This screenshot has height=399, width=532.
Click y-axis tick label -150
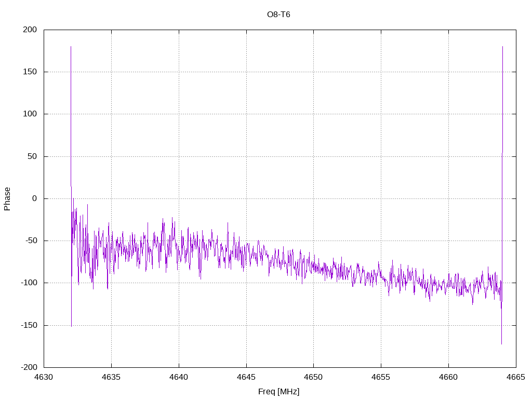click(x=29, y=325)
